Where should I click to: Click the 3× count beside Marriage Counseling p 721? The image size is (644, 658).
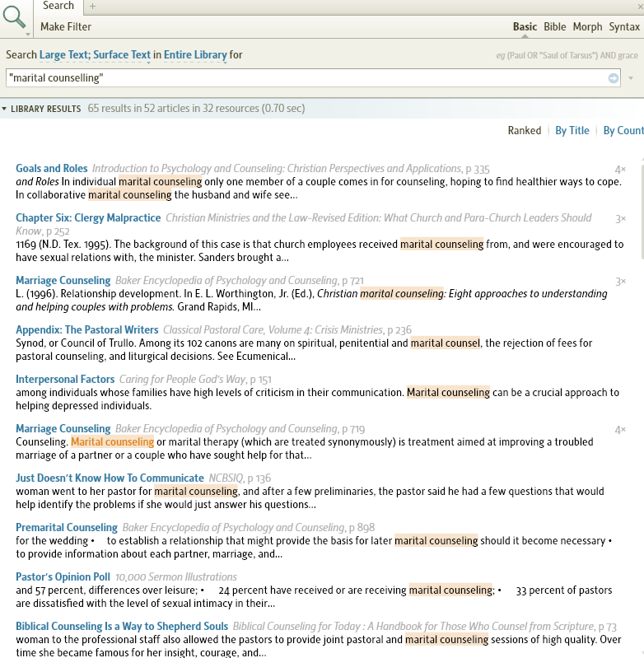point(620,282)
